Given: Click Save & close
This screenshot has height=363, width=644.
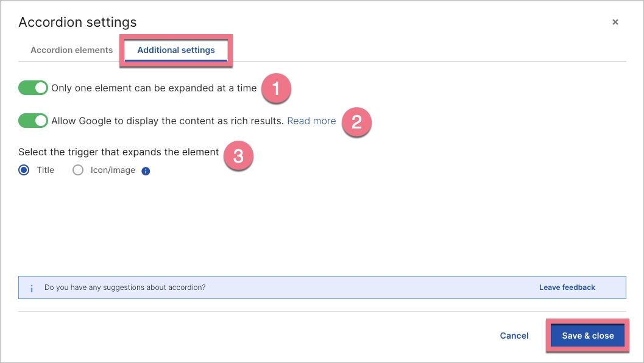Looking at the screenshot, I should pos(587,335).
